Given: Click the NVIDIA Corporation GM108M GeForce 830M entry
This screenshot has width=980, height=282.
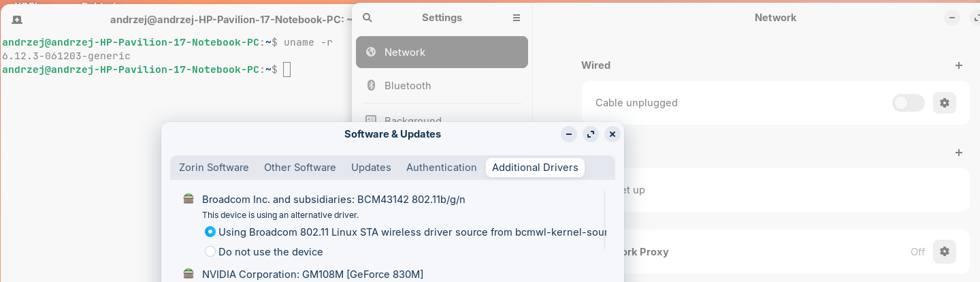Looking at the screenshot, I should pos(312,274).
